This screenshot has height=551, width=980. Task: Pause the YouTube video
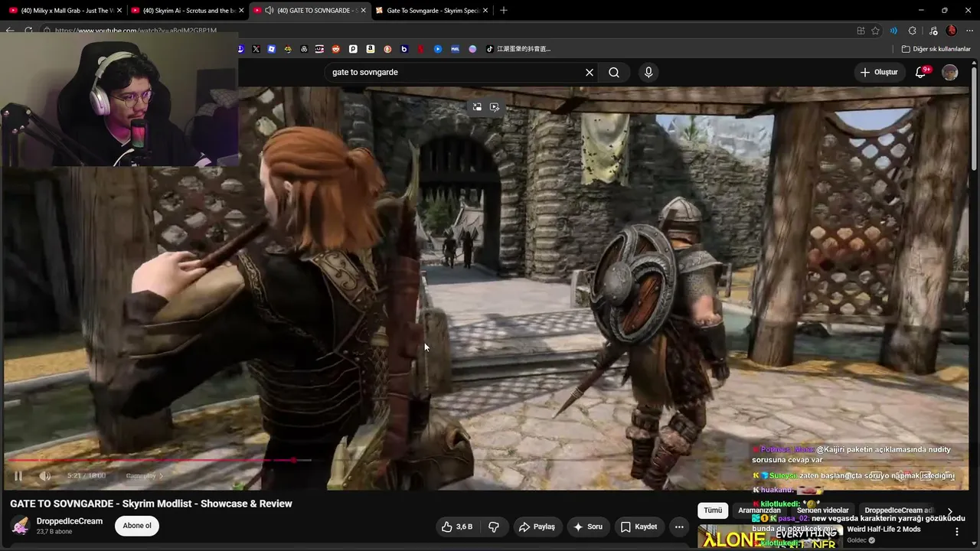(18, 476)
